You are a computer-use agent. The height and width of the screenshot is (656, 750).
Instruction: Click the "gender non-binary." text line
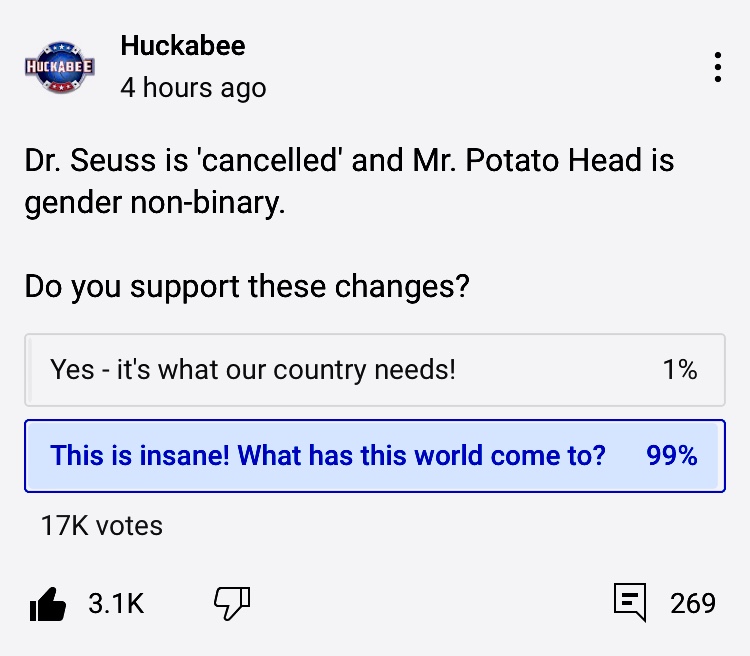coord(155,204)
